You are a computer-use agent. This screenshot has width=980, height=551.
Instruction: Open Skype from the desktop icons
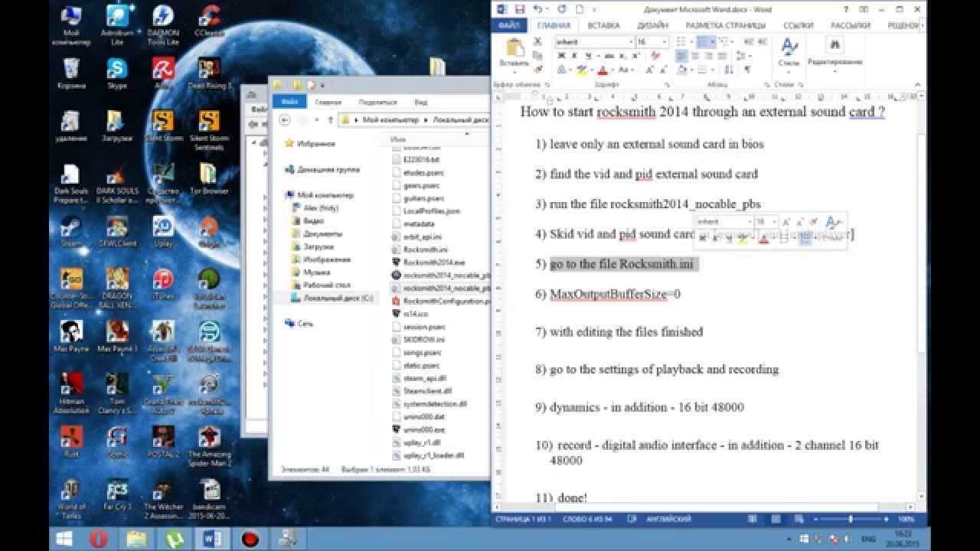click(x=117, y=73)
